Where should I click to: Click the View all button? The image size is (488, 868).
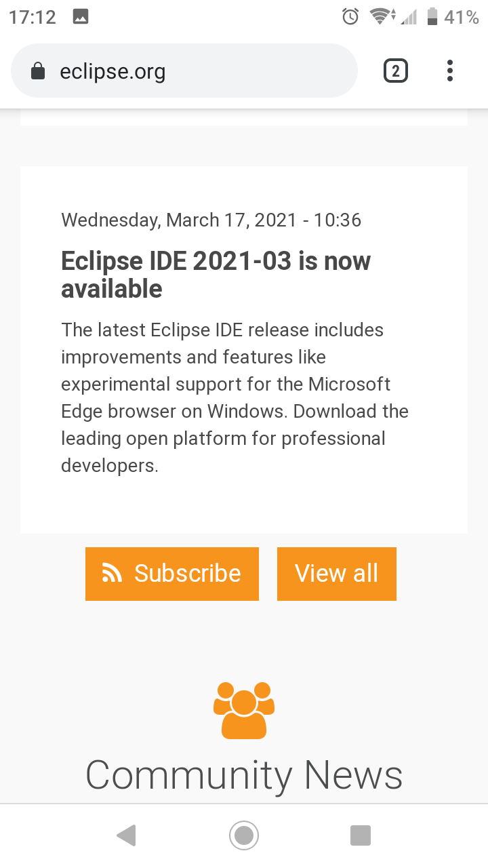click(x=337, y=574)
